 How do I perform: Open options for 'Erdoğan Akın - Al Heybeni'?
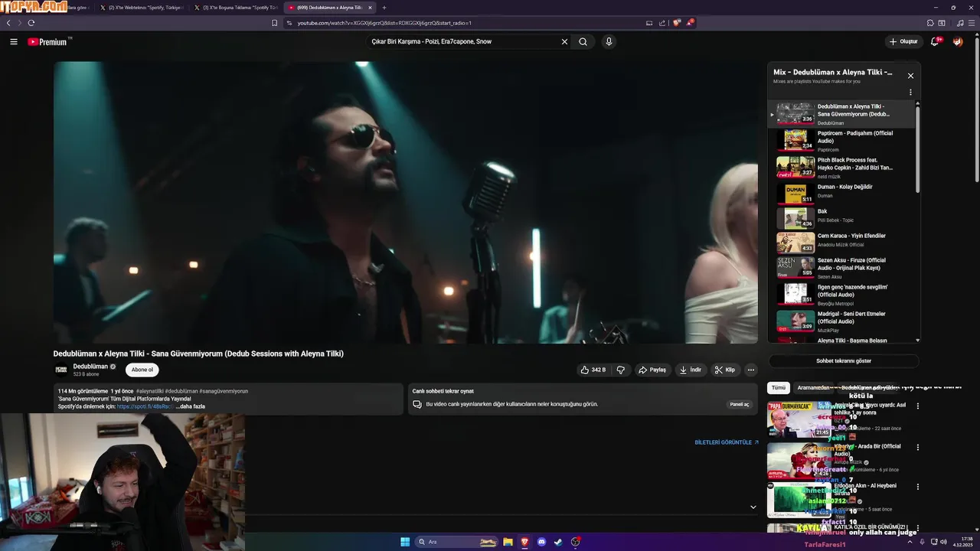click(x=918, y=486)
